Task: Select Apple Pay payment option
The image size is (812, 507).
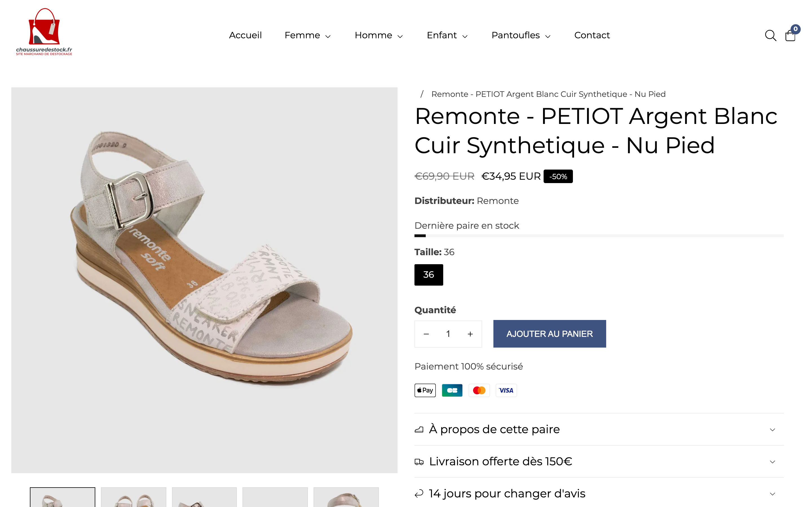Action: [425, 390]
